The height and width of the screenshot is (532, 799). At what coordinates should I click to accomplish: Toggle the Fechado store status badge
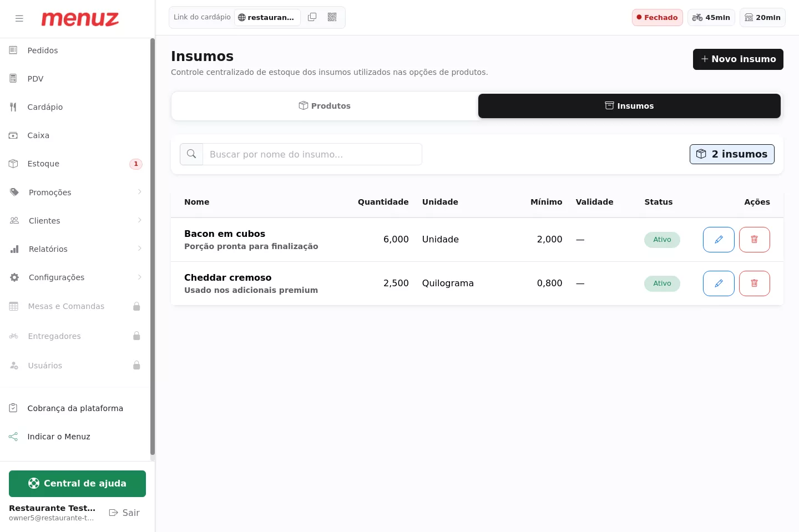click(x=658, y=17)
